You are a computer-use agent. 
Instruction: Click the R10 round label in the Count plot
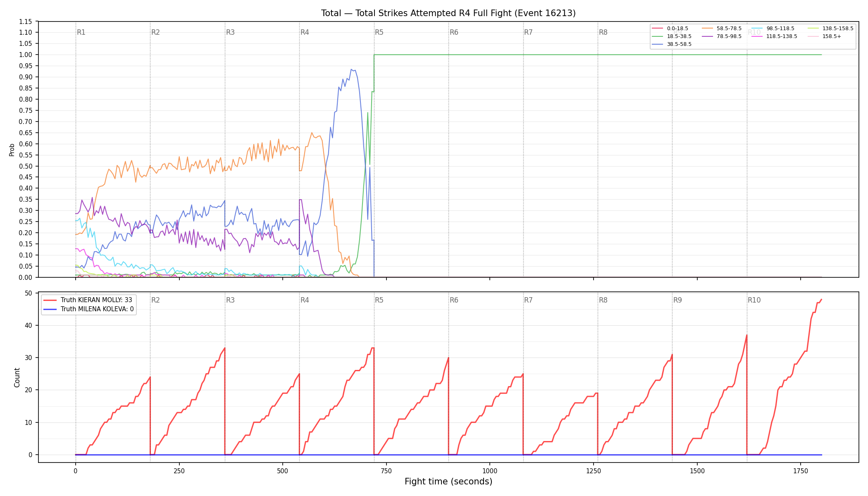tap(754, 300)
